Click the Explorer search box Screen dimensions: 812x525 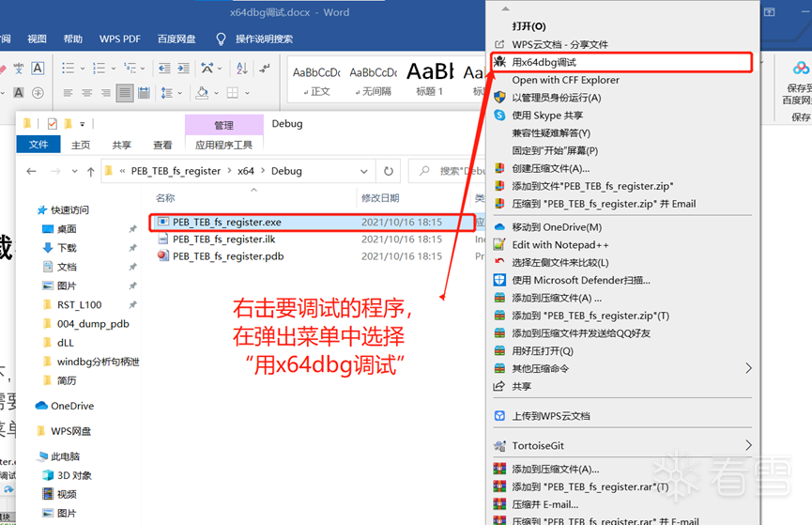[448, 171]
